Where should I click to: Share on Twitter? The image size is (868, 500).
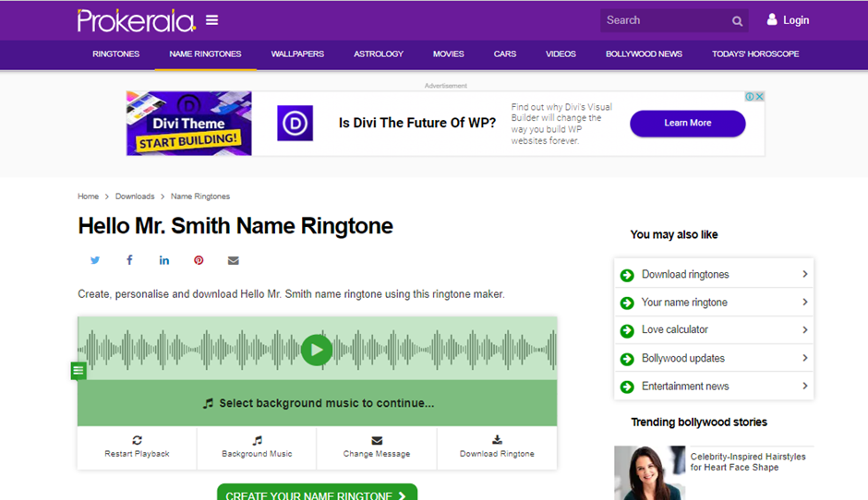tap(95, 260)
